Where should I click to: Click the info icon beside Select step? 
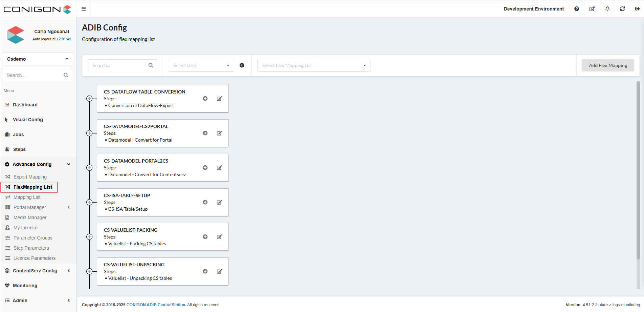coord(242,65)
